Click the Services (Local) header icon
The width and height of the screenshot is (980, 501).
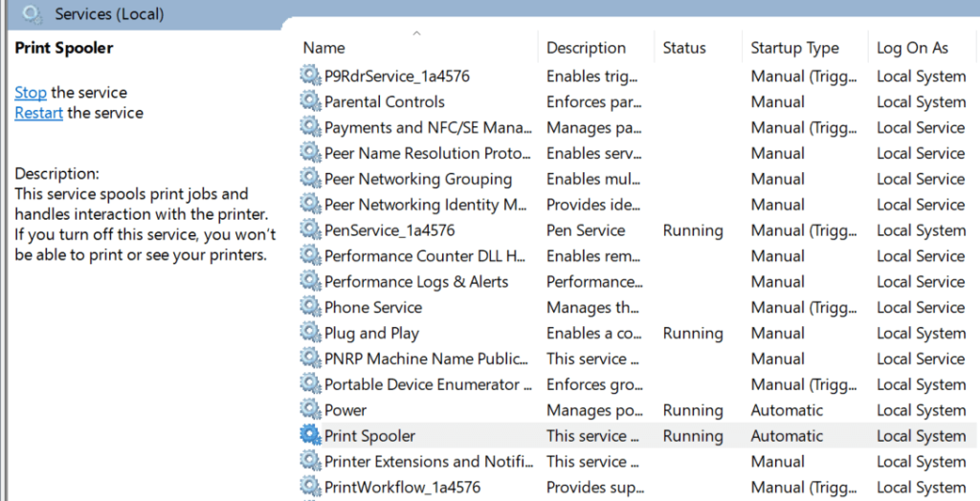(32, 14)
